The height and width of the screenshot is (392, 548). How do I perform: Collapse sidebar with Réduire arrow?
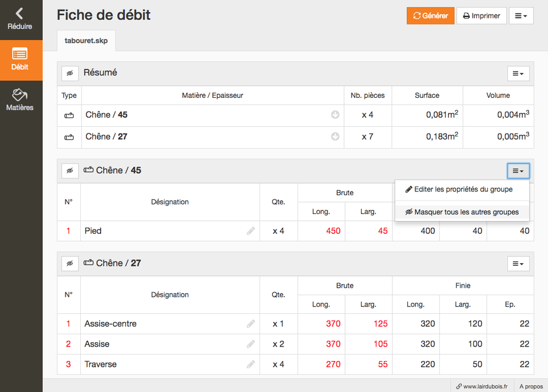click(x=20, y=19)
